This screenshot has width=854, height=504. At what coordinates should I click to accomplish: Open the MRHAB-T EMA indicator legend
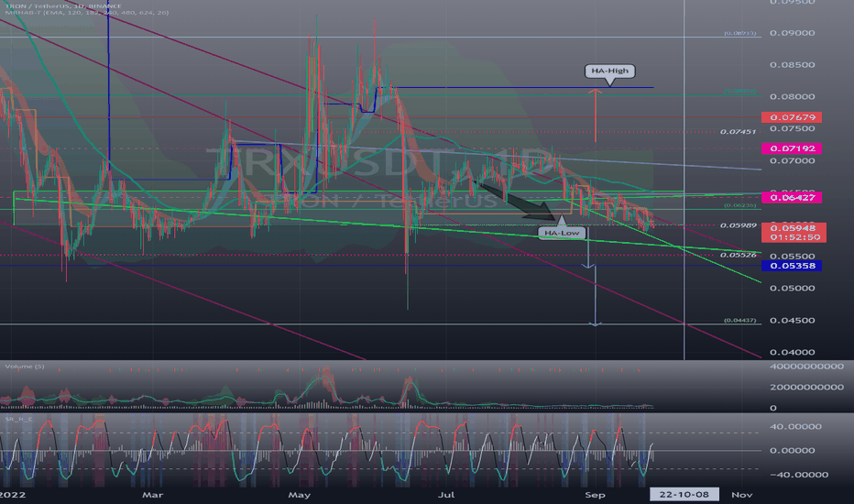click(87, 13)
